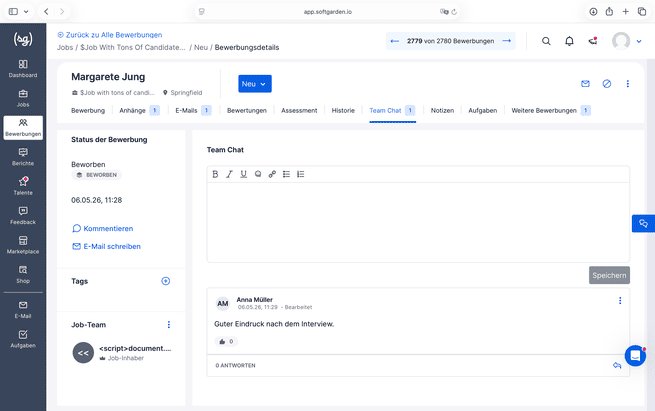655x411 pixels.
Task: Toggle italic formatting in chat editor
Action: tap(229, 174)
